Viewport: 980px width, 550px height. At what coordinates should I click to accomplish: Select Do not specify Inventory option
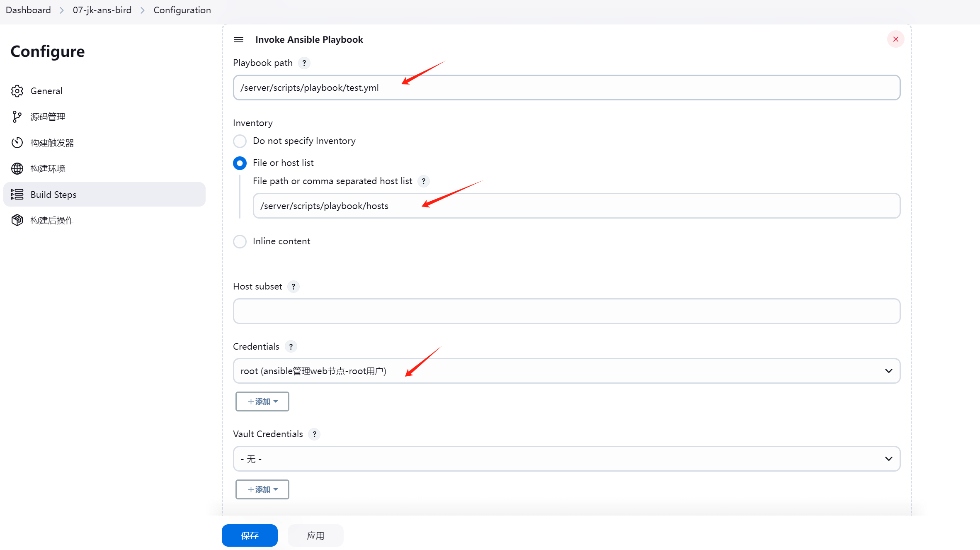(240, 141)
